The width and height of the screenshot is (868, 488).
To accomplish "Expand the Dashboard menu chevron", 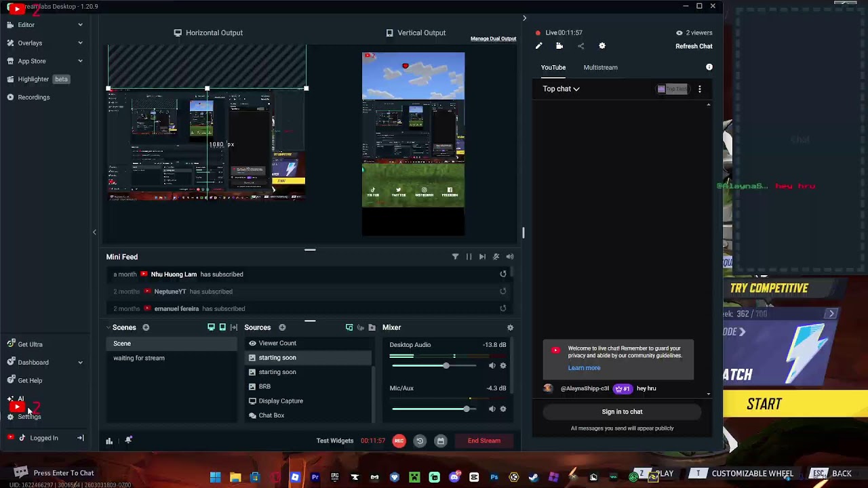I will tap(80, 363).
